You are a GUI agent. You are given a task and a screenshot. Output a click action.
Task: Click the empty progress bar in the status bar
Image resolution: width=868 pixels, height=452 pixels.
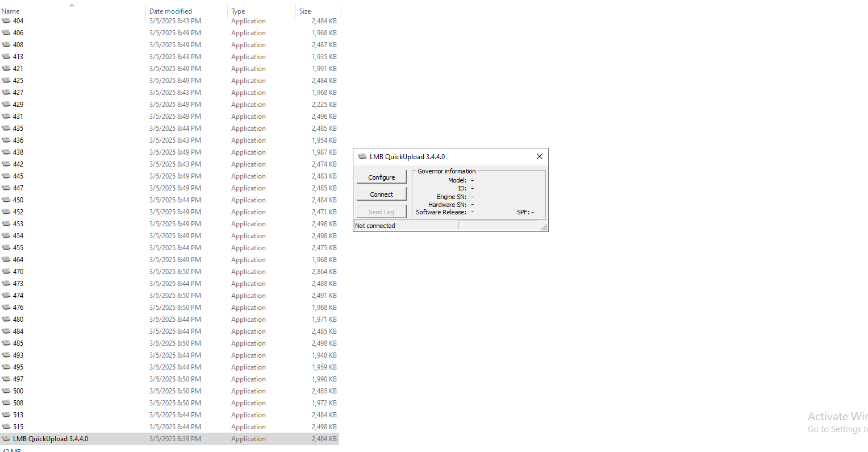(498, 226)
